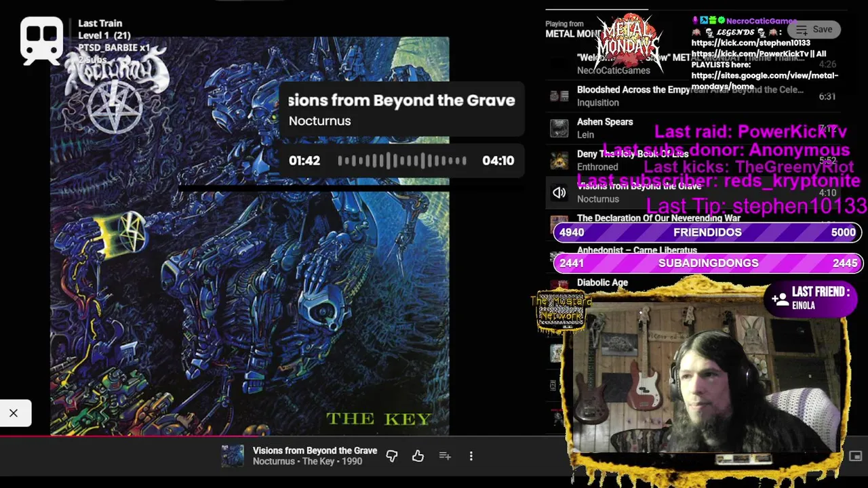Click the 01:42 elapsed time label
This screenshot has width=868, height=488.
[304, 161]
